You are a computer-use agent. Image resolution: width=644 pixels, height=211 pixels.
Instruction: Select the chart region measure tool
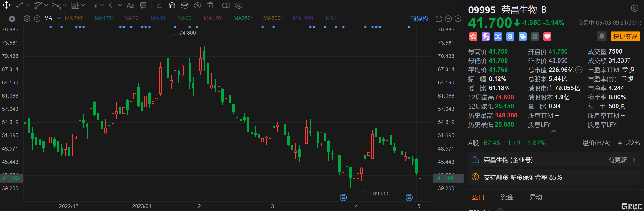(75, 5)
